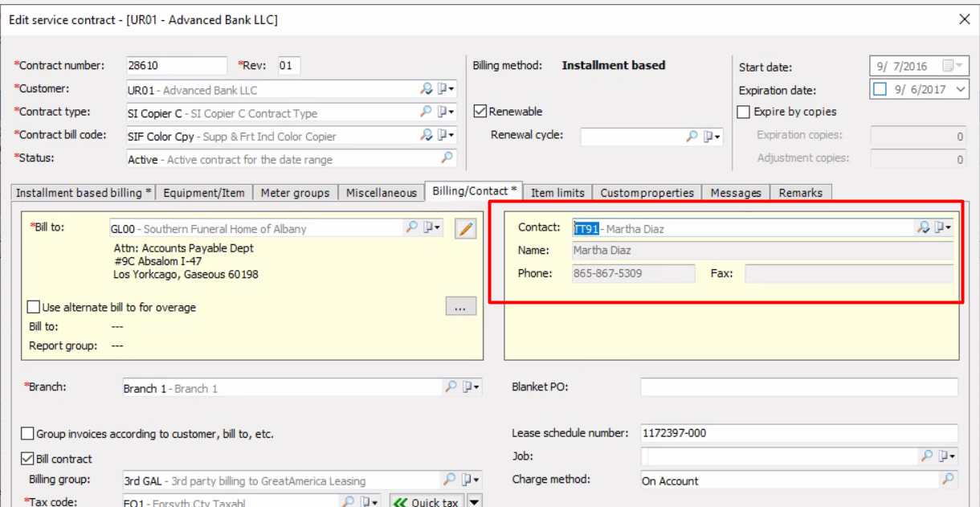
Task: Open the Contact field flag menu icon
Action: 942,227
